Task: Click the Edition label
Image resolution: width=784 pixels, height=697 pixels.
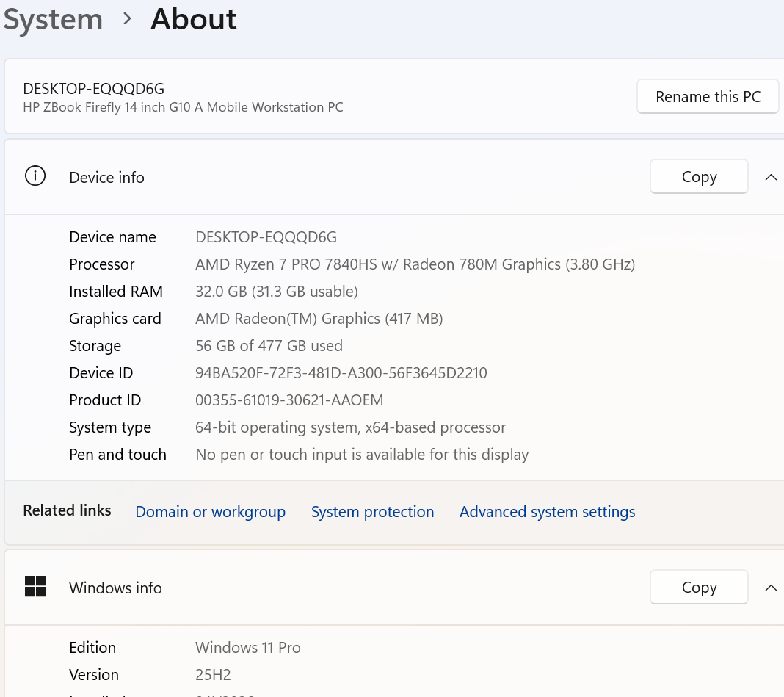Action: 92,648
